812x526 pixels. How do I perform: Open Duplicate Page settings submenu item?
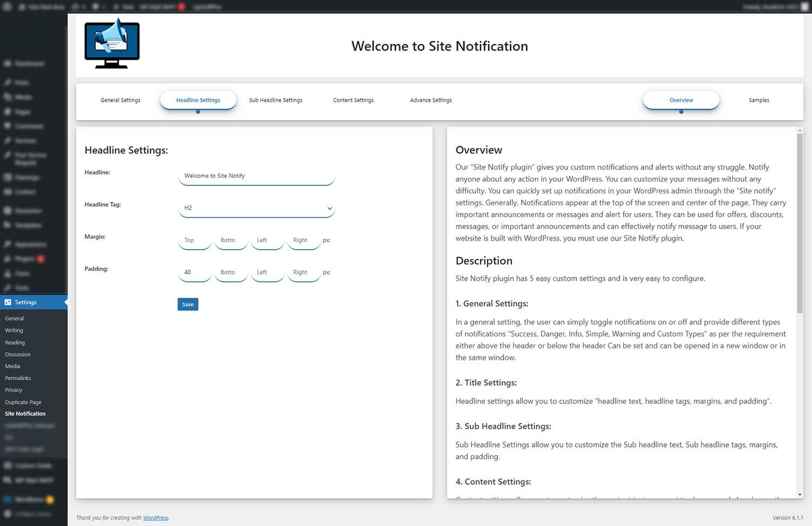click(23, 402)
